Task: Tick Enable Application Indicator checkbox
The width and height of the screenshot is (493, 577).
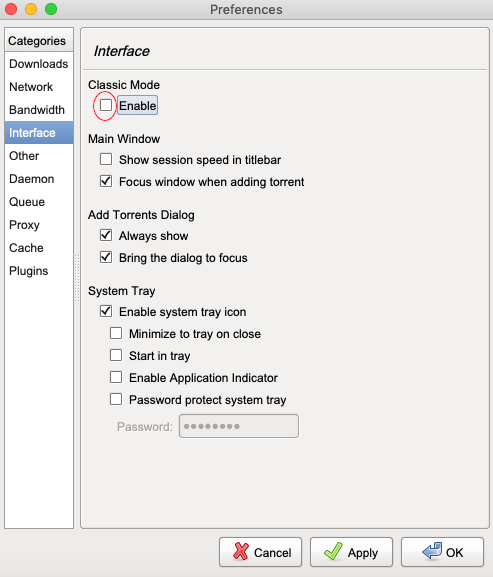Action: [x=116, y=377]
